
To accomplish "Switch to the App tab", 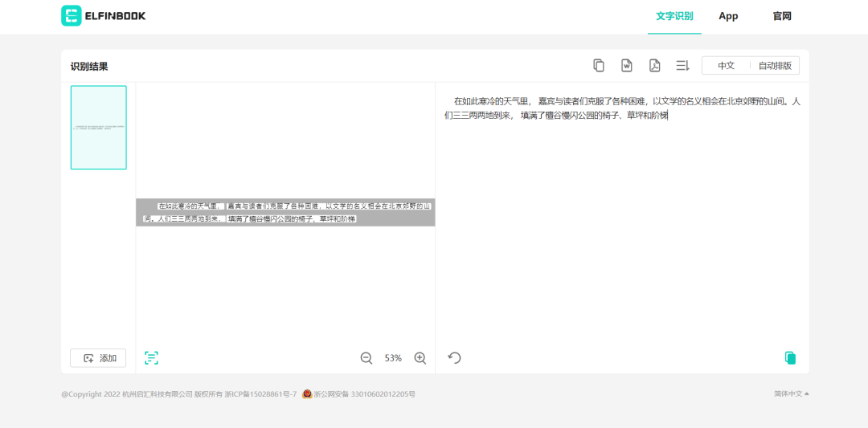I will click(x=728, y=16).
